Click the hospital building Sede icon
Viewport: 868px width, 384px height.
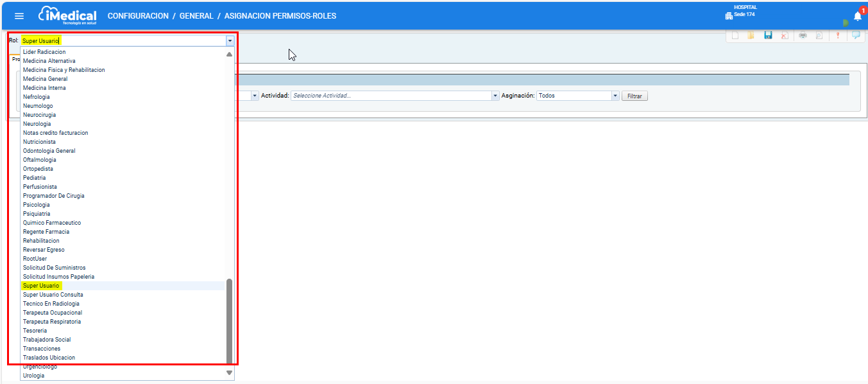(729, 15)
